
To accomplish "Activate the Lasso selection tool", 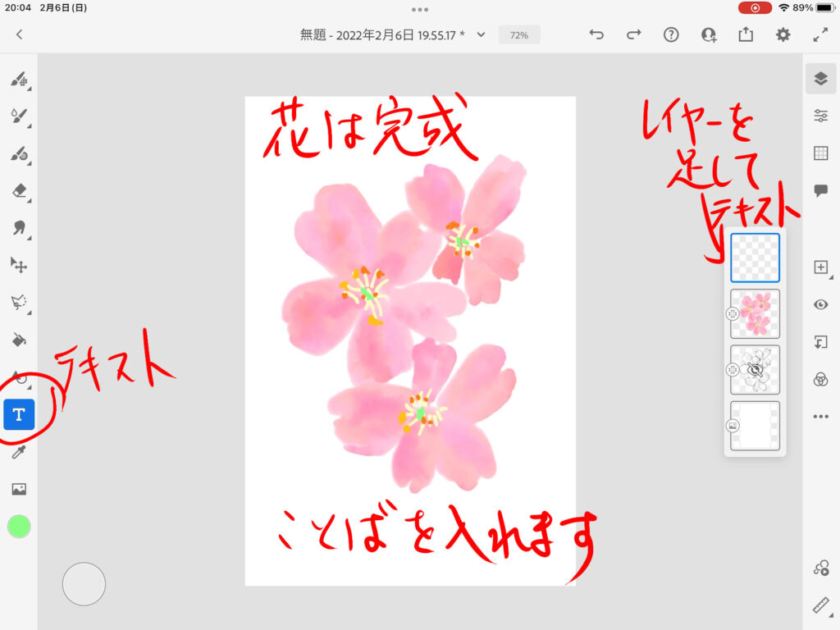I will pyautogui.click(x=19, y=303).
